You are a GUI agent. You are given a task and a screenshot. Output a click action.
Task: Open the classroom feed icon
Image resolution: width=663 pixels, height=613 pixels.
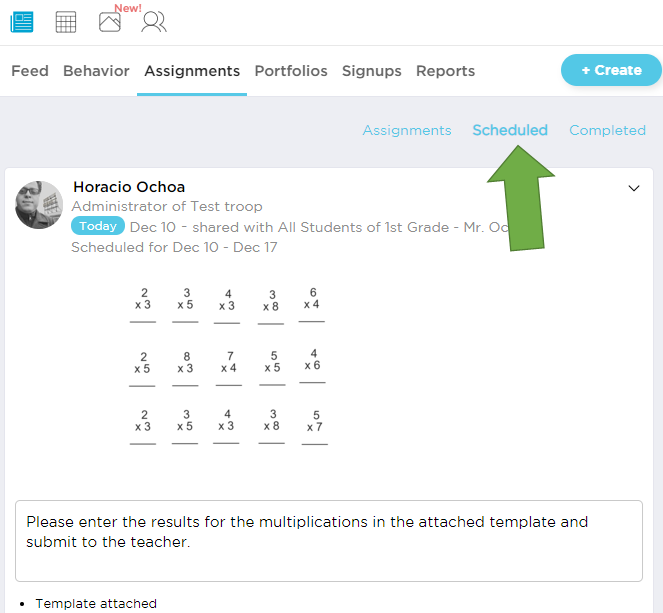[x=22, y=21]
